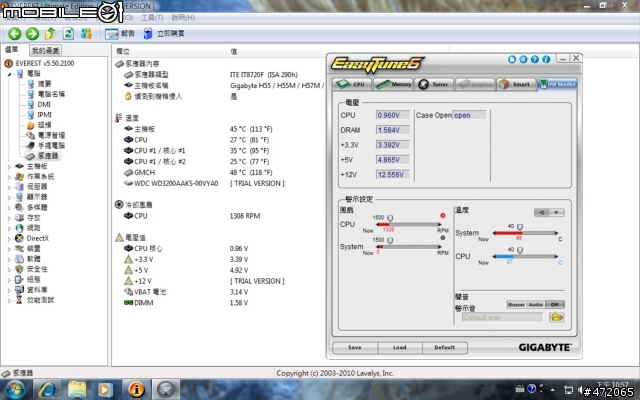Open the 工具(T) menu
Viewport: 640px width, 400px height.
[152, 18]
